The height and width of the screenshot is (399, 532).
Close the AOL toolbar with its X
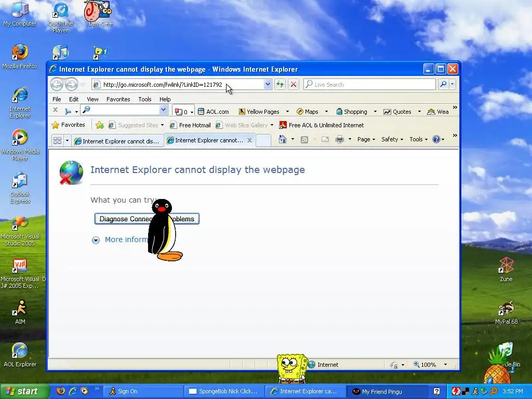pyautogui.click(x=55, y=110)
